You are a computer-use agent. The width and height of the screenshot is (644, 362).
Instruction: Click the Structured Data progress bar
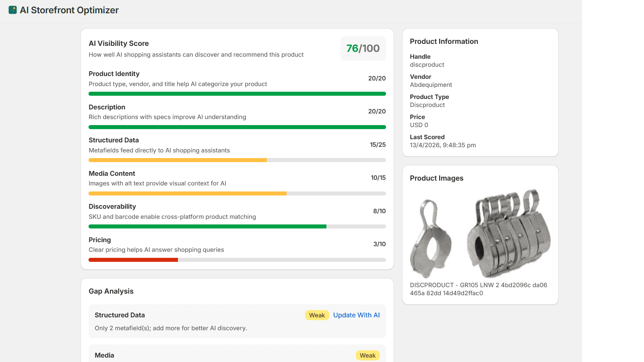coord(237,160)
